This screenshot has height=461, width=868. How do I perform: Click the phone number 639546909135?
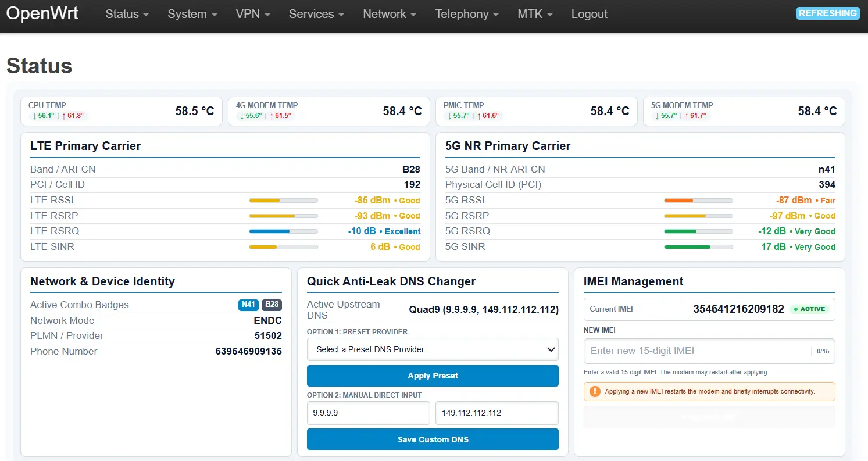coord(248,351)
